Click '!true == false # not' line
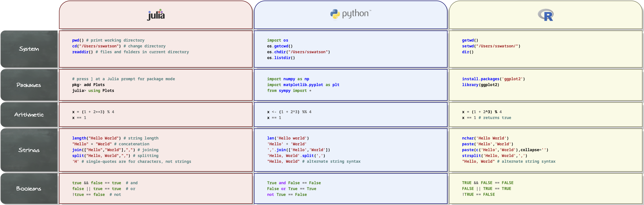 coord(97,194)
